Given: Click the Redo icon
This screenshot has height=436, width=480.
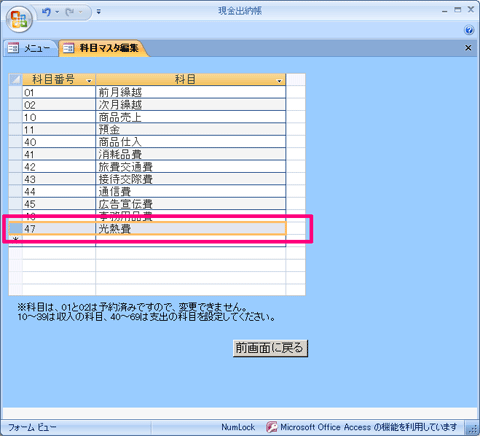Looking at the screenshot, I should coord(69,12).
